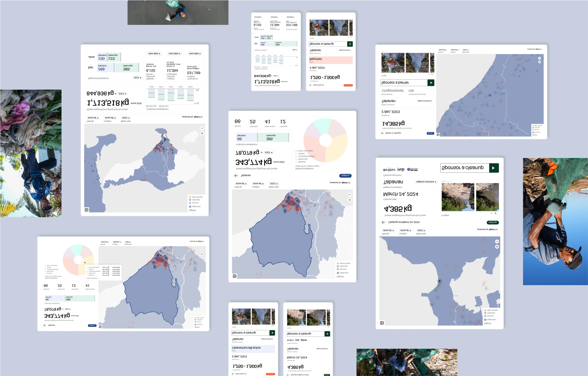
Task: Show previous photo in large cleanup images carousel
Action: tap(491, 213)
